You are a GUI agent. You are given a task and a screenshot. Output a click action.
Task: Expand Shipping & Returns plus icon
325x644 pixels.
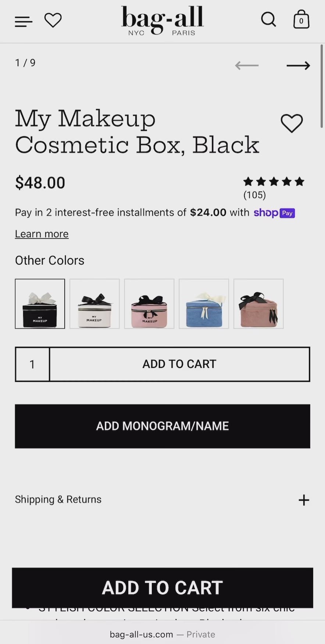pos(304,500)
